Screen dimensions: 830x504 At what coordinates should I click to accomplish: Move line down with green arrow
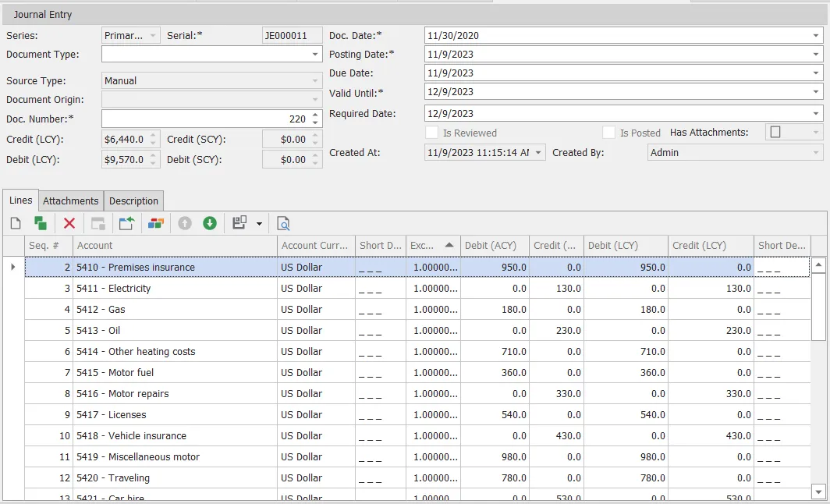(x=209, y=224)
